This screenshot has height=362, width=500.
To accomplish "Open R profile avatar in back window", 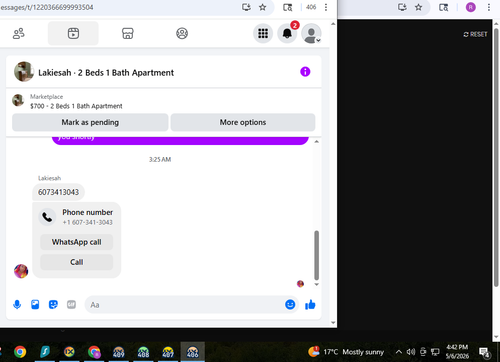I will coord(471,7).
